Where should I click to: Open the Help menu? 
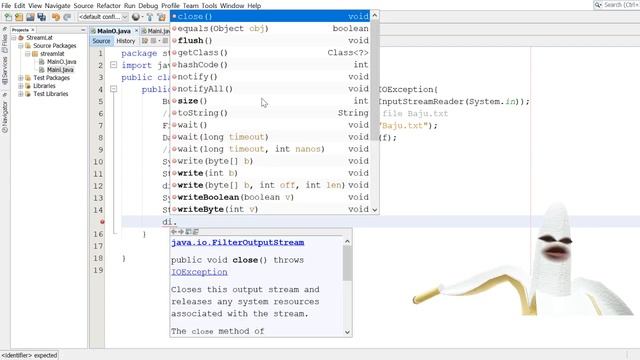[254, 6]
